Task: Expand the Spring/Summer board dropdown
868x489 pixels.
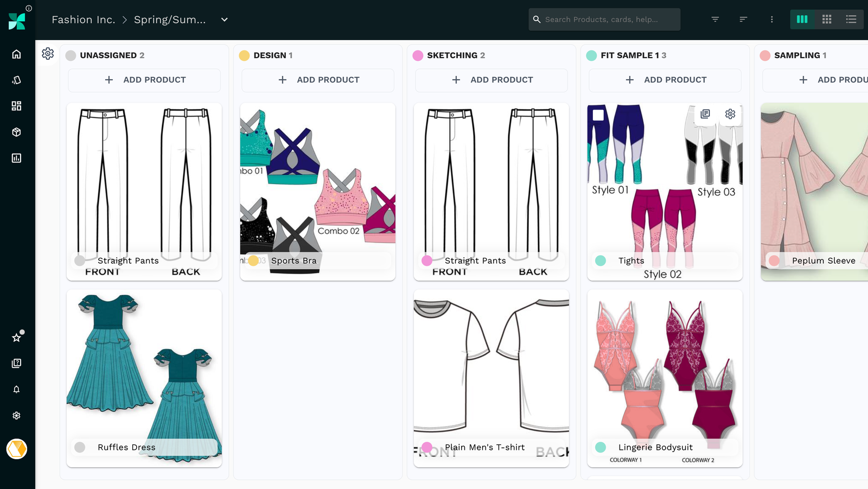Action: [x=224, y=20]
